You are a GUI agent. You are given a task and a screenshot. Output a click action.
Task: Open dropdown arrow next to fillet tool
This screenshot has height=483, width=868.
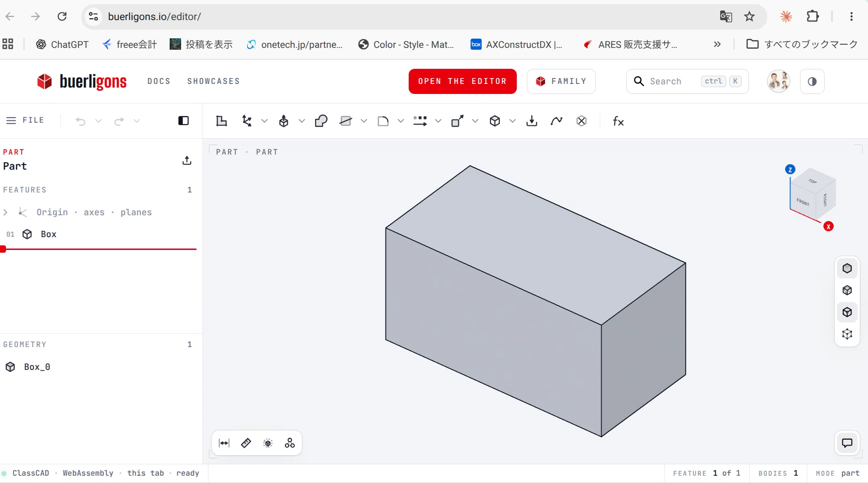[400, 121]
